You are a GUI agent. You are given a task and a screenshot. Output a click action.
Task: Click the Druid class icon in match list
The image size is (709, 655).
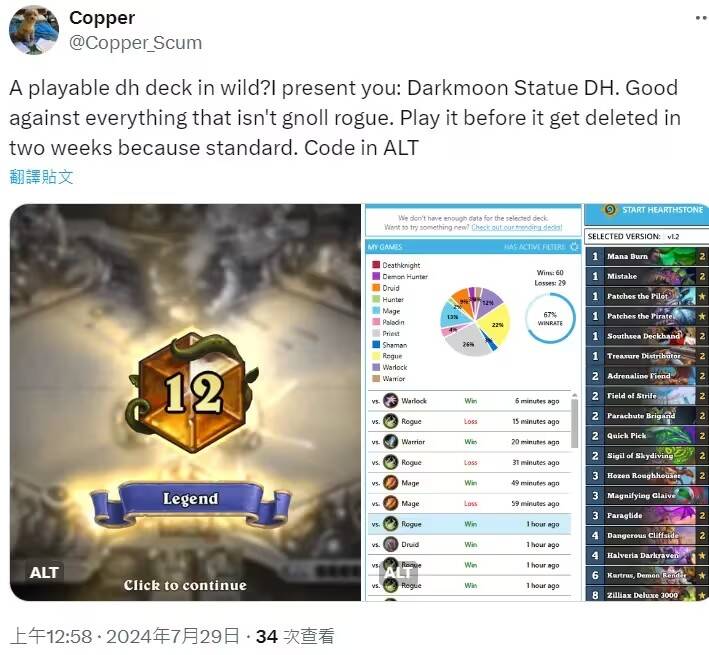click(x=390, y=544)
